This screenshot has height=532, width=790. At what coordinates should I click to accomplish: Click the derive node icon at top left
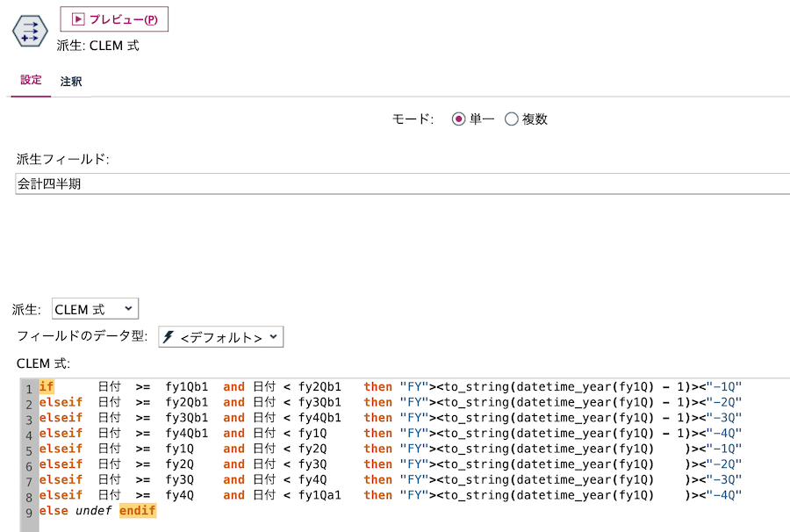pos(29,32)
